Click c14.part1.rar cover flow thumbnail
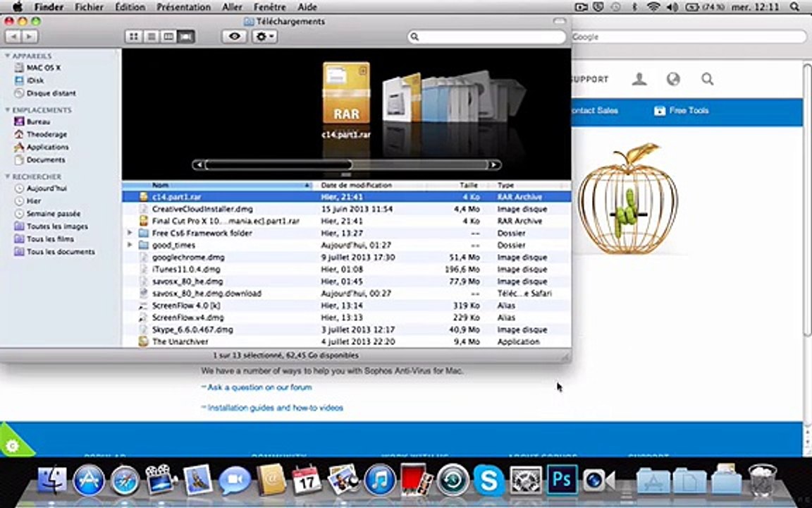Image resolution: width=812 pixels, height=508 pixels. click(347, 93)
